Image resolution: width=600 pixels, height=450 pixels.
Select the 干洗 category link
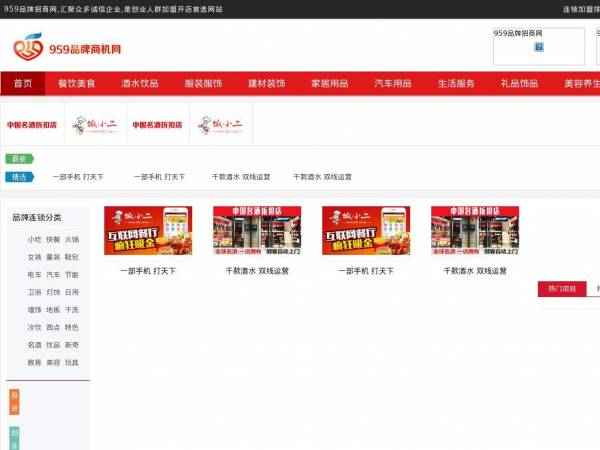(x=72, y=310)
